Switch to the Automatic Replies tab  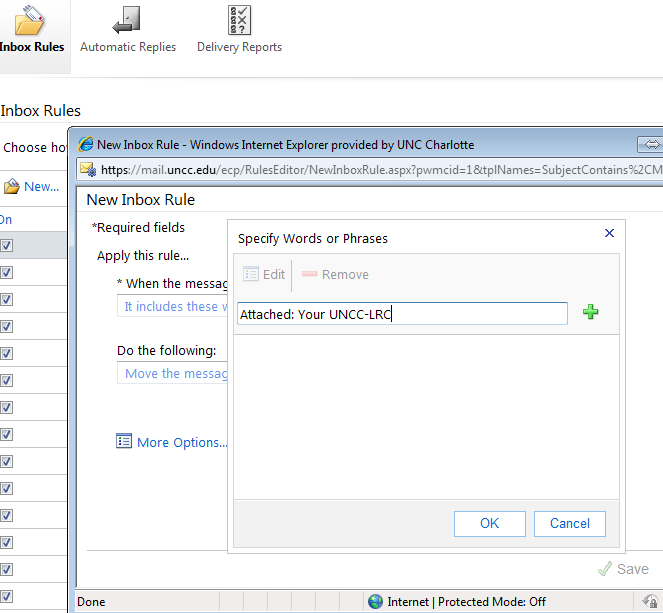128,47
